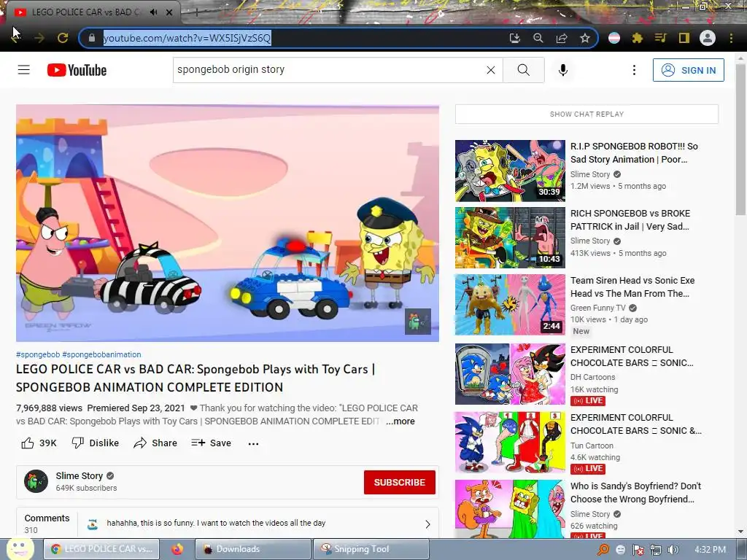Go back using the browser back arrow
Image resolution: width=747 pixels, height=560 pixels.
(x=16, y=38)
